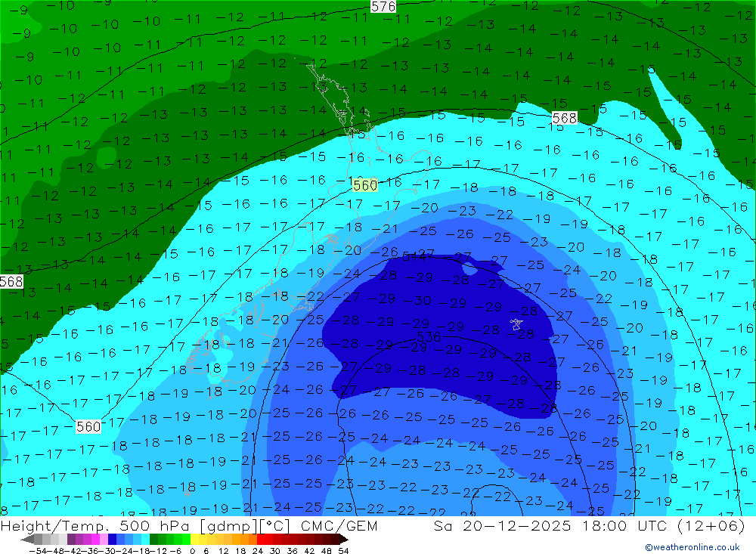The width and height of the screenshot is (756, 554).
Task: Click the dark blue legend swatch
Action: [112, 539]
